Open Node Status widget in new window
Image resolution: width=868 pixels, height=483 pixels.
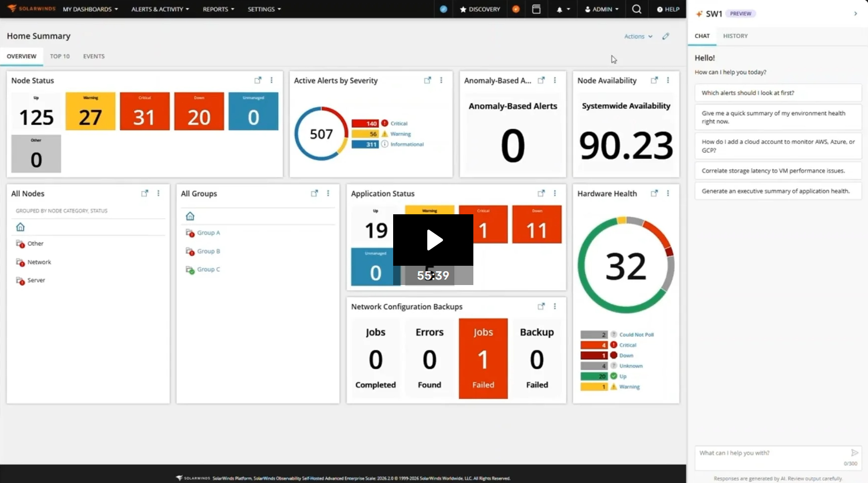[x=258, y=80]
